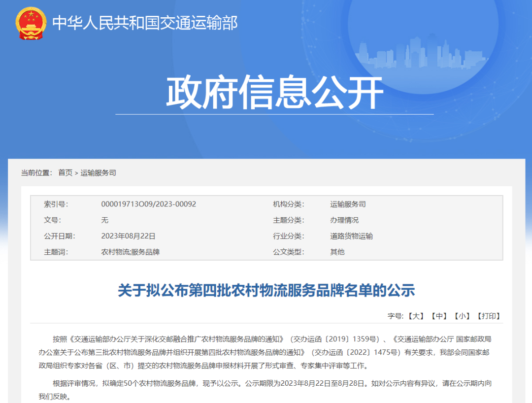Click the 主题分类 value 办理情况

pos(344,220)
